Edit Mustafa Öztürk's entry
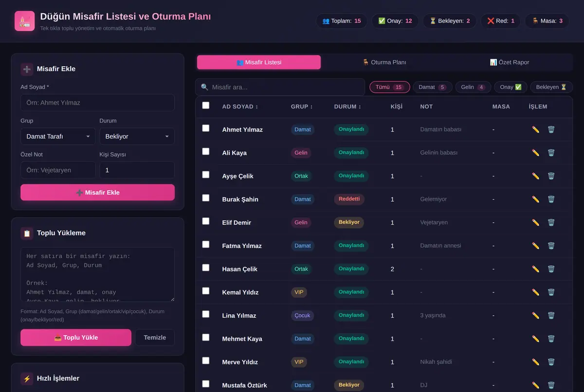 point(535,385)
